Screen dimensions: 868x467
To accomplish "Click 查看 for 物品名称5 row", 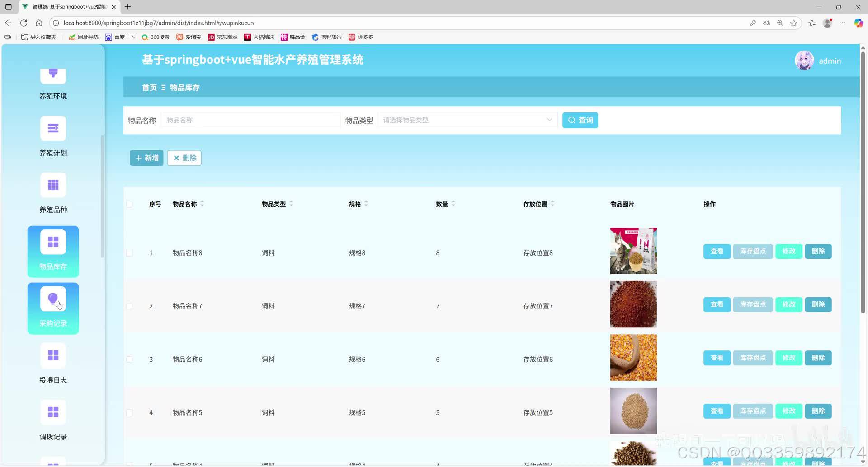I will click(x=717, y=411).
